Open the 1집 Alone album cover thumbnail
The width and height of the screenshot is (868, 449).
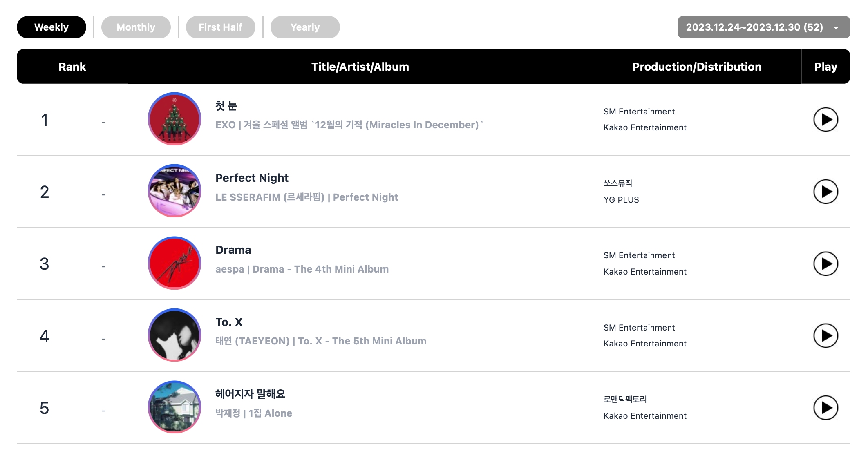point(174,407)
